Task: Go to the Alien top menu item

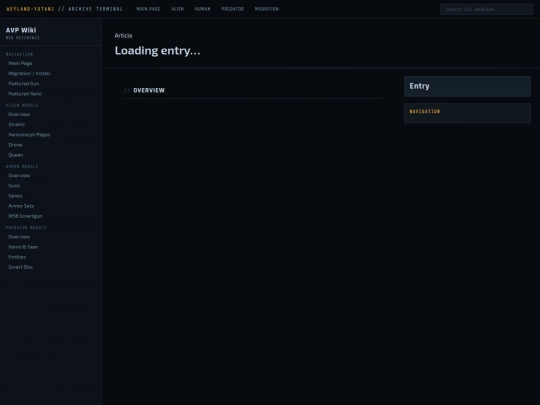Action: pyautogui.click(x=177, y=9)
